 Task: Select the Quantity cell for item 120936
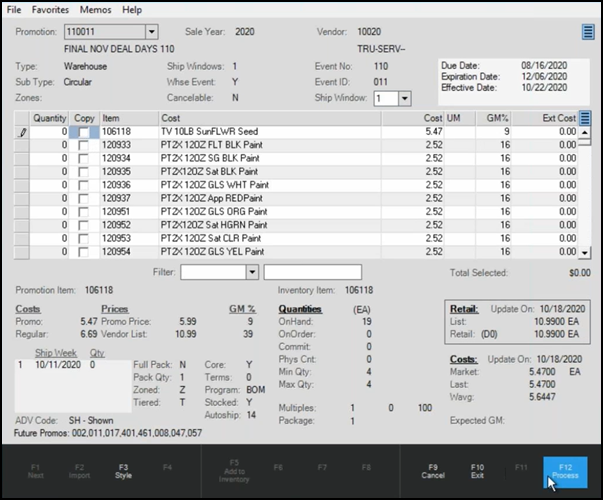coord(50,185)
